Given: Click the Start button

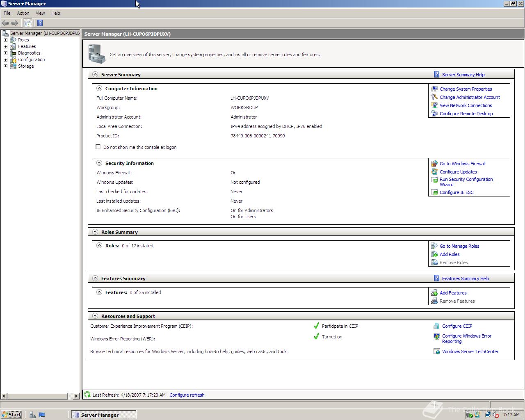Looking at the screenshot, I should pos(11,415).
